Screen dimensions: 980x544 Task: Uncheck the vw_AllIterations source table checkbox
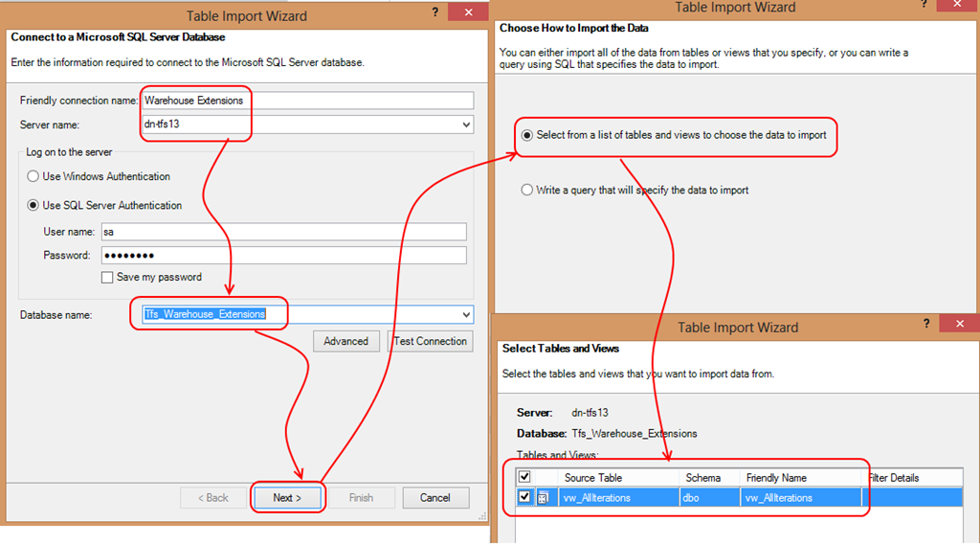(524, 497)
